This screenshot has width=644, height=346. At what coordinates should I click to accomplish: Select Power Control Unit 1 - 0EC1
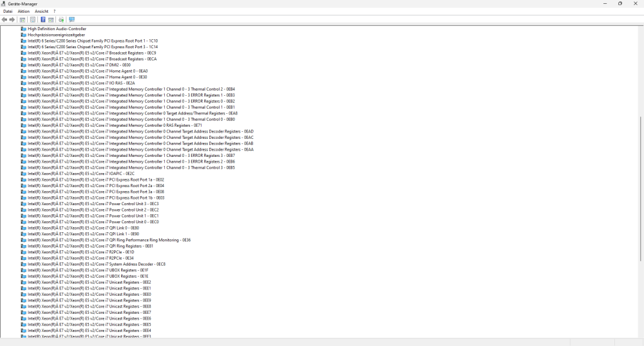pyautogui.click(x=93, y=215)
